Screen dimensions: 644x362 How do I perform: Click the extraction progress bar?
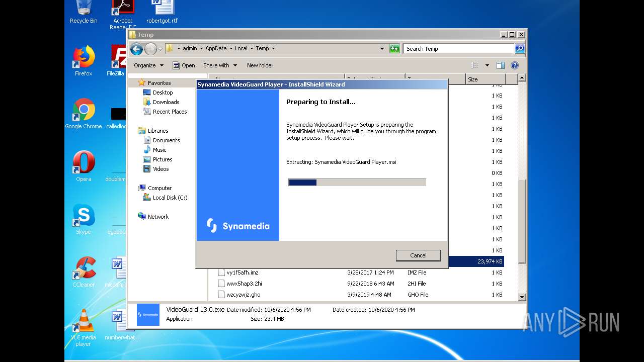pyautogui.click(x=357, y=183)
